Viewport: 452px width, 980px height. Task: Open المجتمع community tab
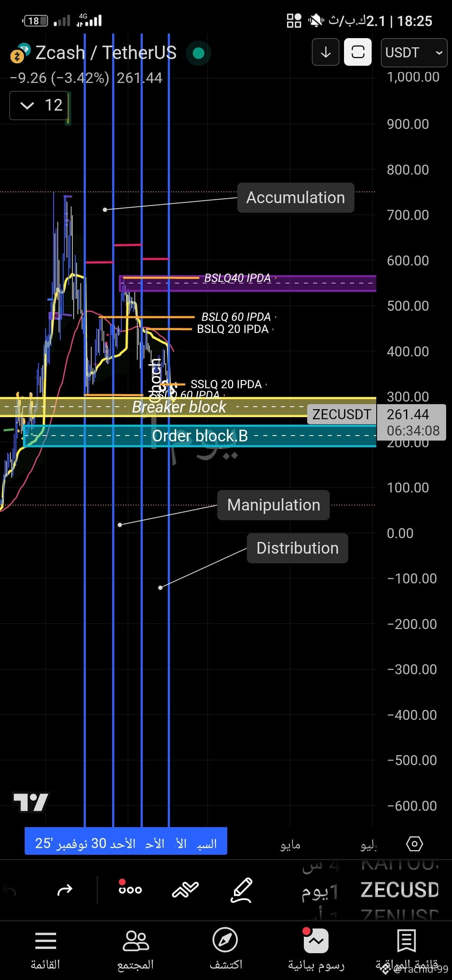pyautogui.click(x=136, y=950)
